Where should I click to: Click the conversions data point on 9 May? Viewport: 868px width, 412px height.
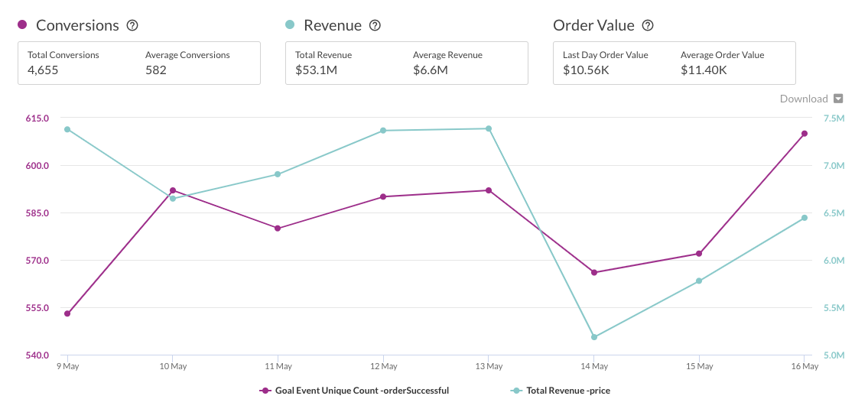[x=67, y=313]
